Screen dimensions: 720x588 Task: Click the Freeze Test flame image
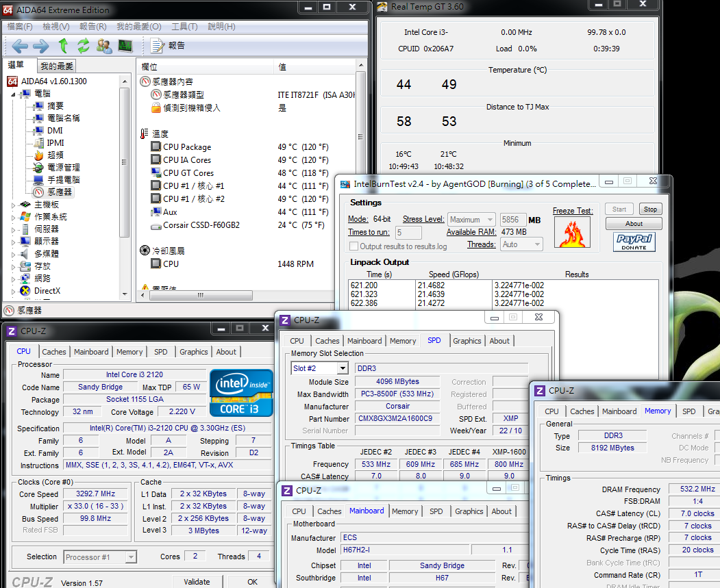[573, 233]
